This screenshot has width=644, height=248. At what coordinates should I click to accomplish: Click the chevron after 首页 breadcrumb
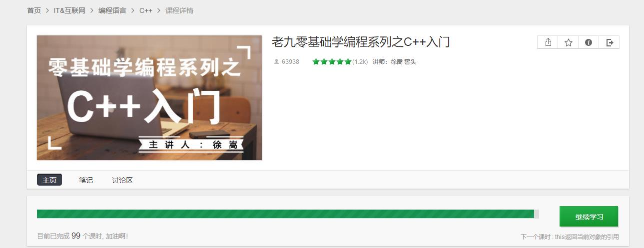point(48,10)
